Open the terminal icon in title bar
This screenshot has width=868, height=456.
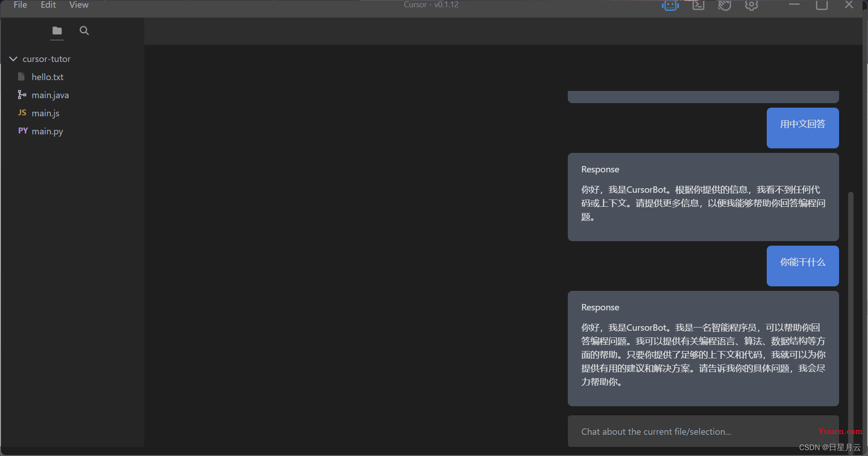pyautogui.click(x=698, y=5)
